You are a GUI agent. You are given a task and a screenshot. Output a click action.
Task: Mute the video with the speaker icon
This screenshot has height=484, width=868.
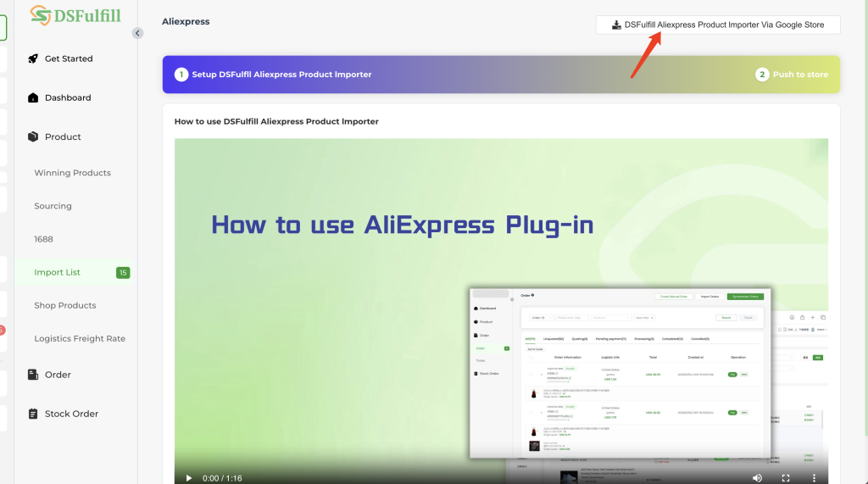pyautogui.click(x=757, y=478)
